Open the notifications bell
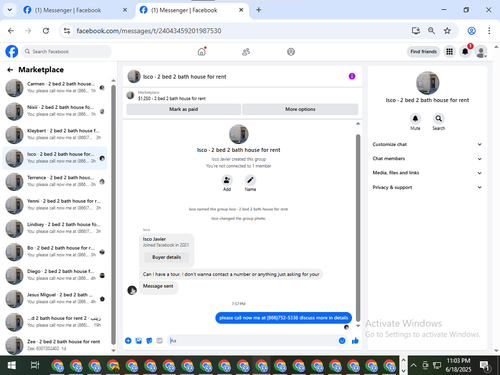500x375 pixels. click(465, 52)
